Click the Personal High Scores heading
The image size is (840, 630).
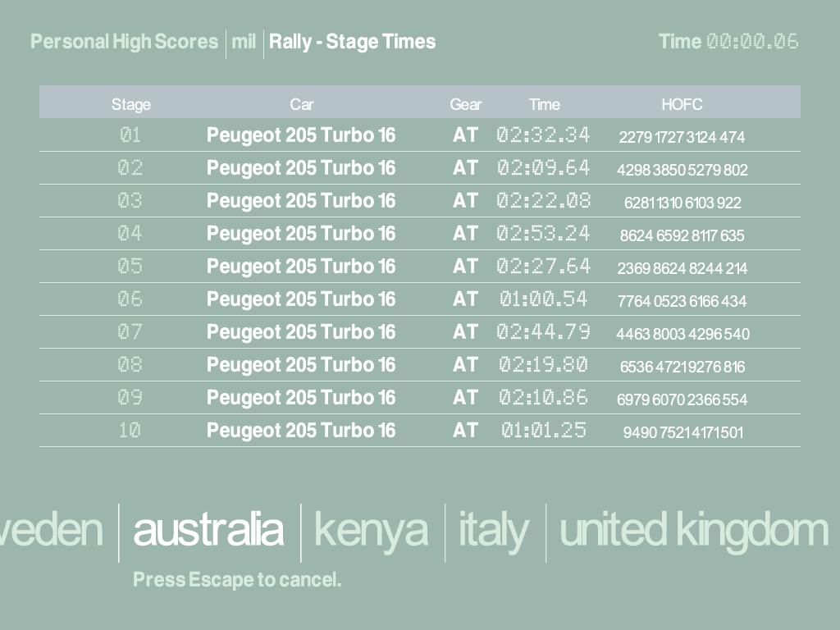tap(124, 42)
